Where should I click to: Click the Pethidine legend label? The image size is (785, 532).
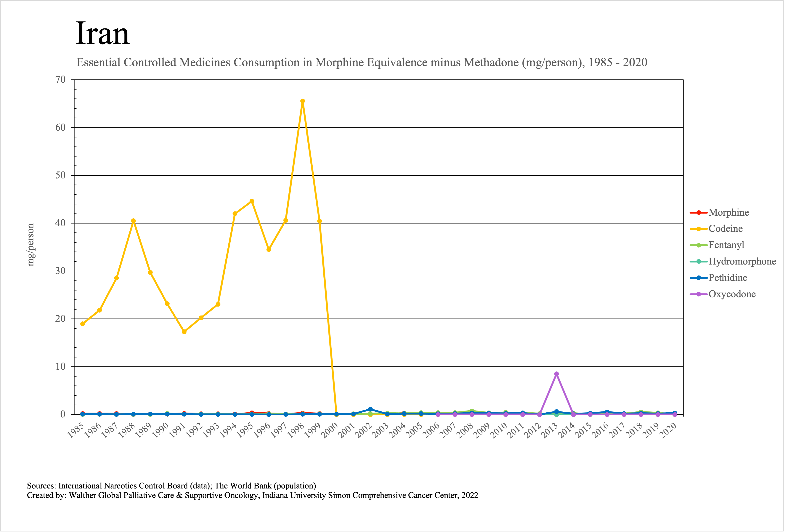coord(728,278)
